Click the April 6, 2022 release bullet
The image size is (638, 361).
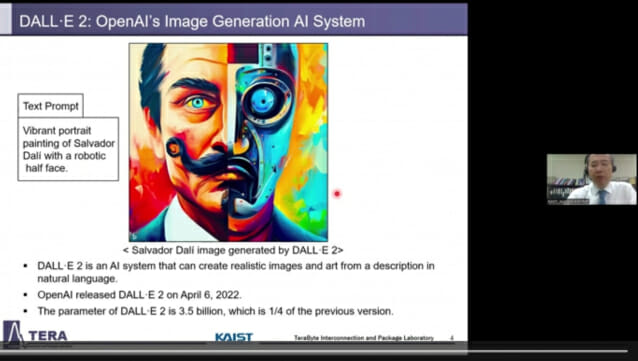(x=139, y=295)
